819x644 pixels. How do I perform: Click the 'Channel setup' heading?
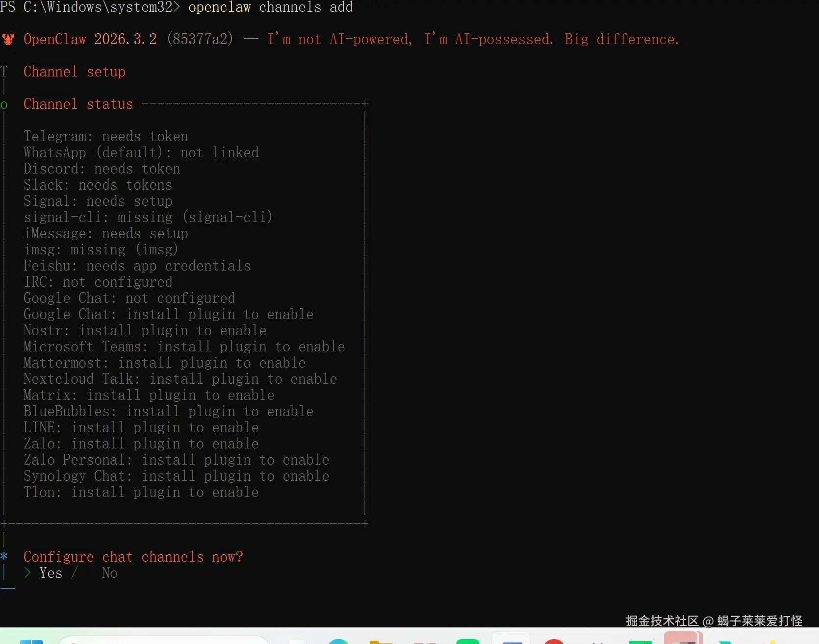click(75, 72)
